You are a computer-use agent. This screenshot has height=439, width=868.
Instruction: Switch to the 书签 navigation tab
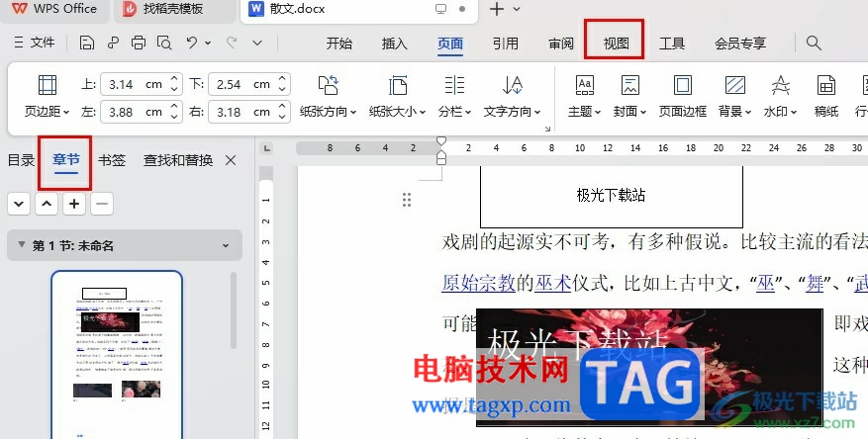tap(112, 160)
